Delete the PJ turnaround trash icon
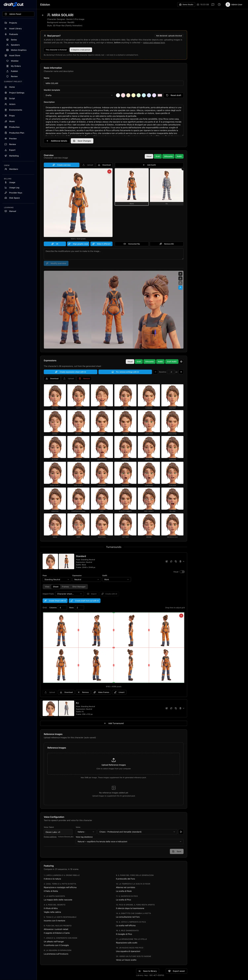This screenshot has width=248, height=980. coord(180,708)
